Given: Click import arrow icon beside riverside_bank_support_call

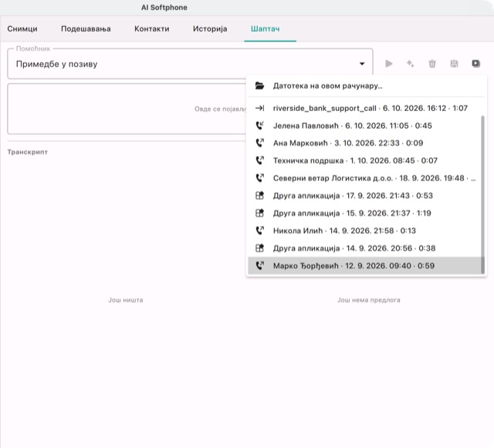Looking at the screenshot, I should (259, 108).
